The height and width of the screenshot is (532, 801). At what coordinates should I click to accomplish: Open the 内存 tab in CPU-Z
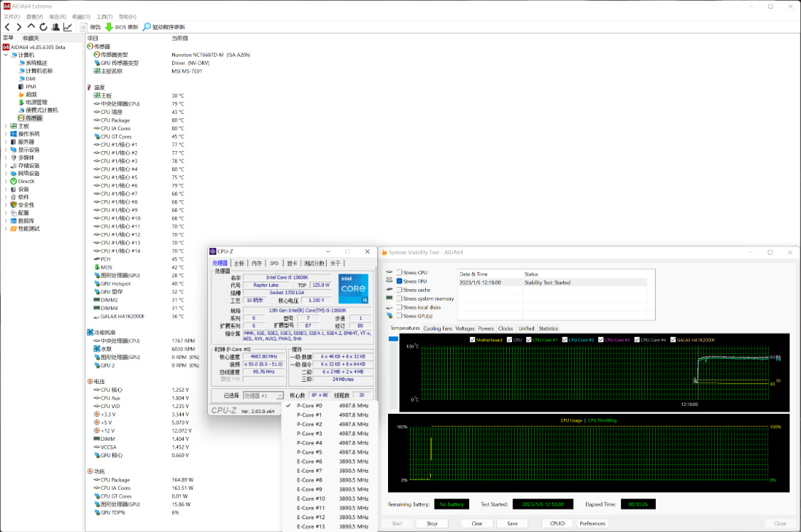click(x=256, y=264)
